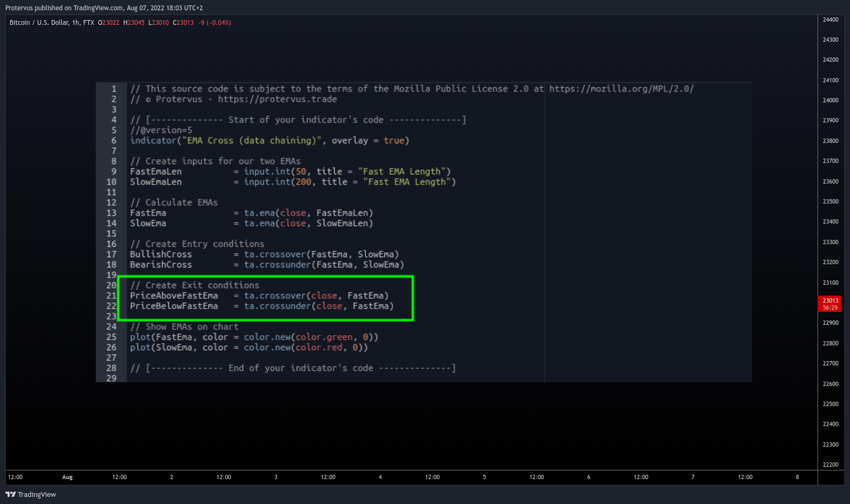Image resolution: width=850 pixels, height=504 pixels.
Task: Click the 'true' value on line 6
Action: [x=394, y=140]
